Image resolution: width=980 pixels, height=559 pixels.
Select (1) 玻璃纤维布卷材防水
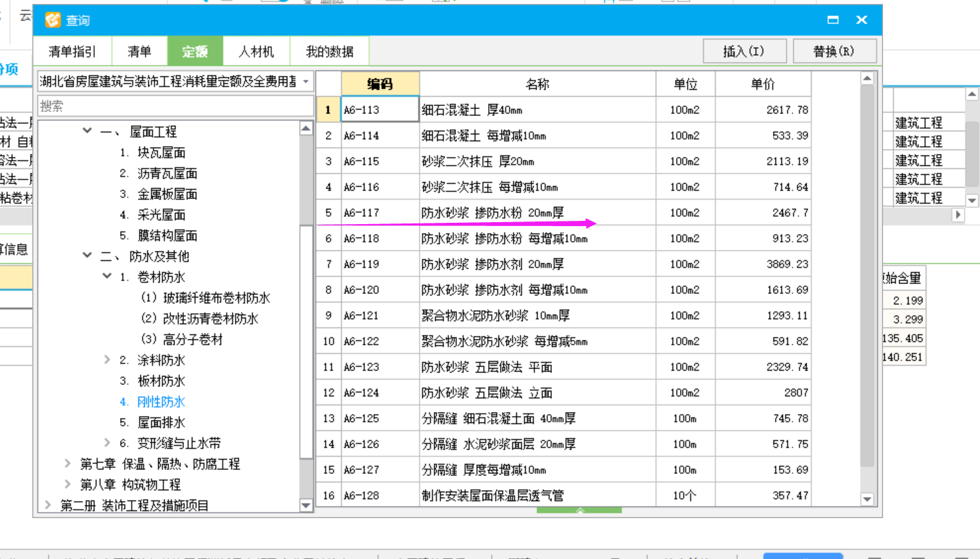205,298
